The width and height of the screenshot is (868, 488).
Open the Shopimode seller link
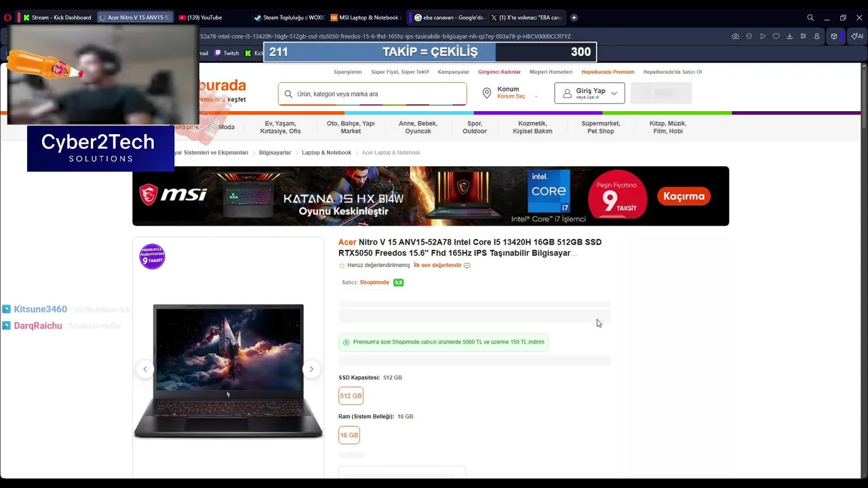[374, 282]
